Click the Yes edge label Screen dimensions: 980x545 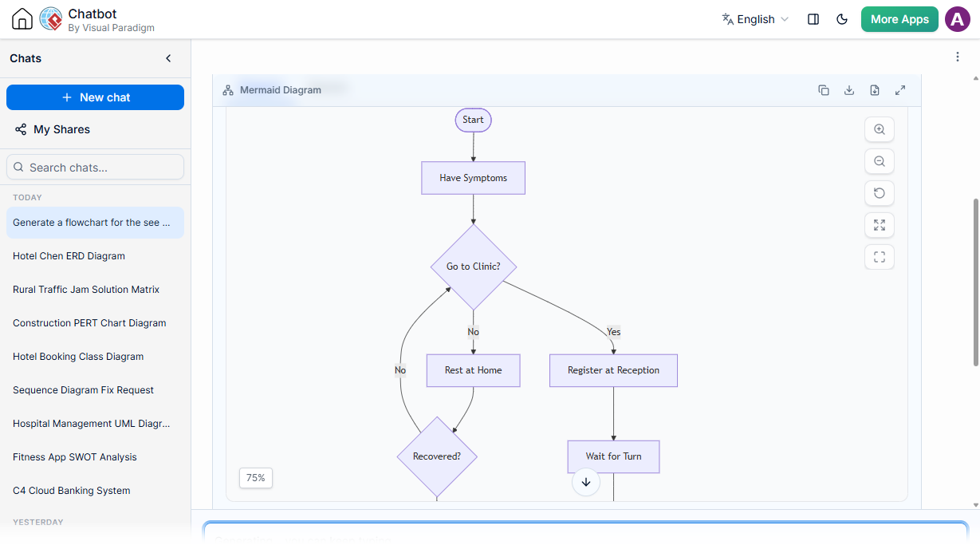point(613,332)
